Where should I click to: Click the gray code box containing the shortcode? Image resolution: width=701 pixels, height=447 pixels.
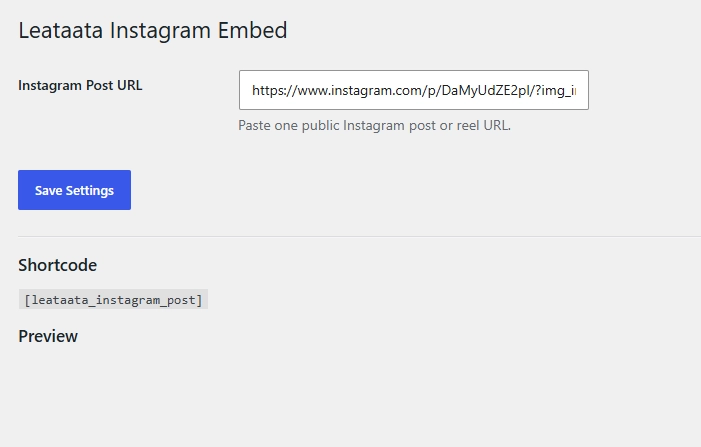113,299
